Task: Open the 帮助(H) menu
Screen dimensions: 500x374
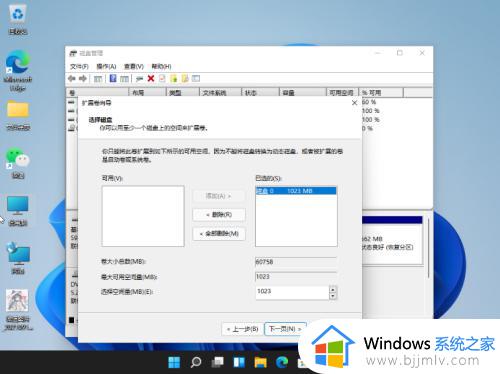Action: tap(161, 66)
